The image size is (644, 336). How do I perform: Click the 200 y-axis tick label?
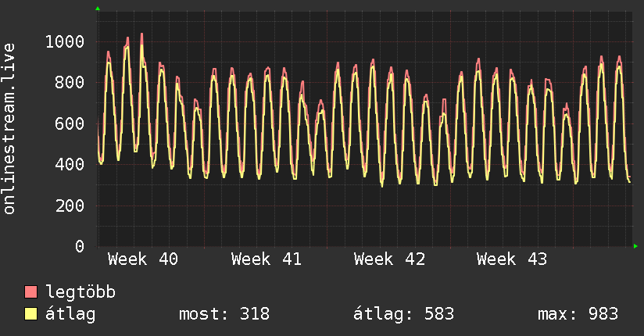point(70,206)
